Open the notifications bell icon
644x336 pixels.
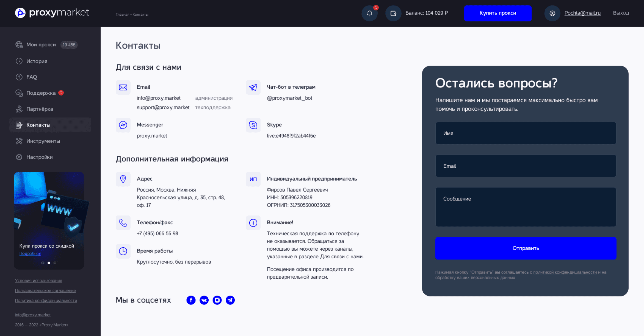click(x=369, y=13)
